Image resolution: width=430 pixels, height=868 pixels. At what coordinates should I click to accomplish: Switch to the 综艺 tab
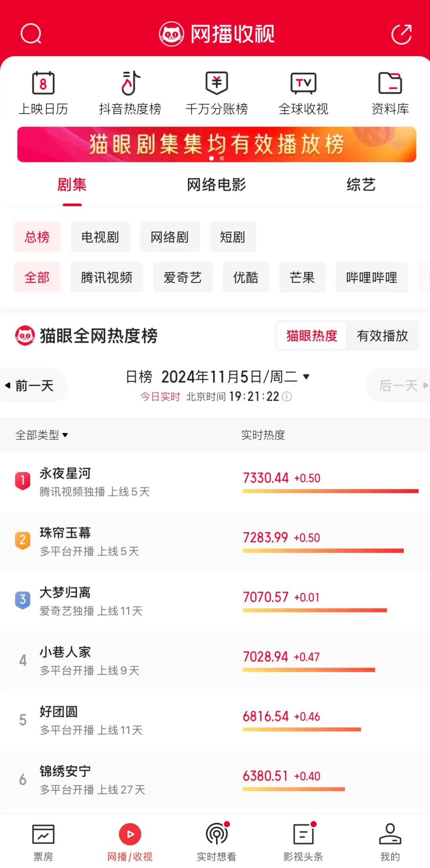(x=361, y=185)
